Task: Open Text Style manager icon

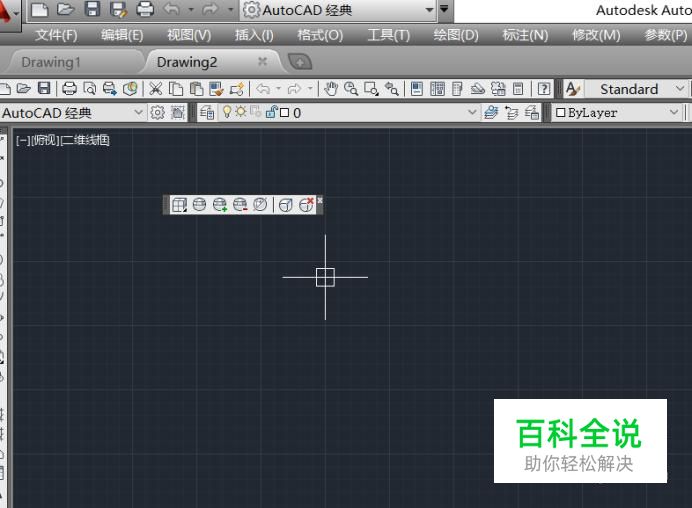Action: click(573, 89)
